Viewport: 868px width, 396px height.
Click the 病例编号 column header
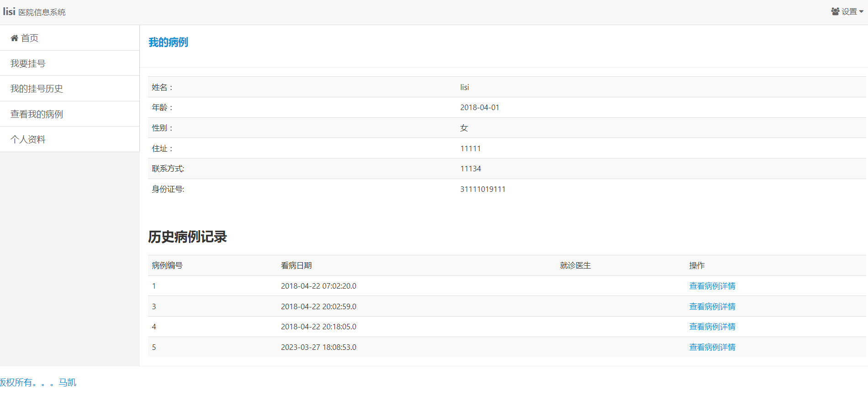pos(167,265)
